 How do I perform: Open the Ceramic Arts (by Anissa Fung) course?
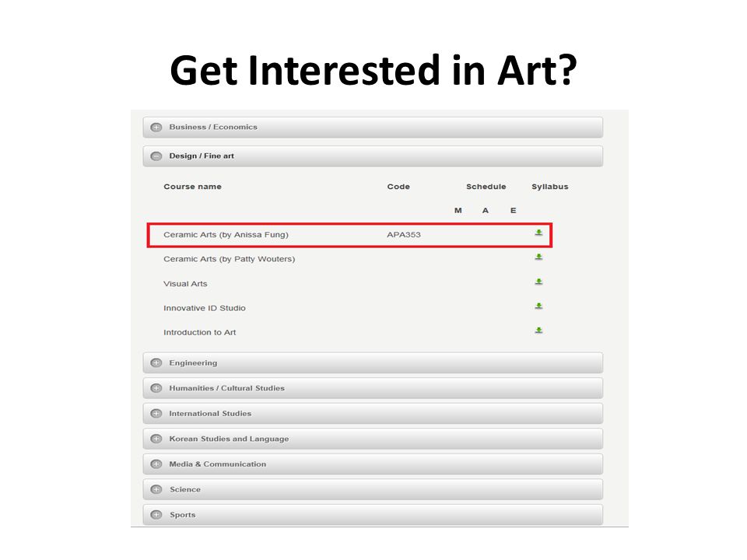click(x=226, y=235)
